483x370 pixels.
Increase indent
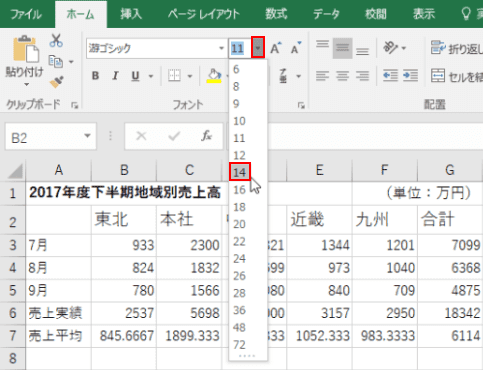tap(410, 76)
